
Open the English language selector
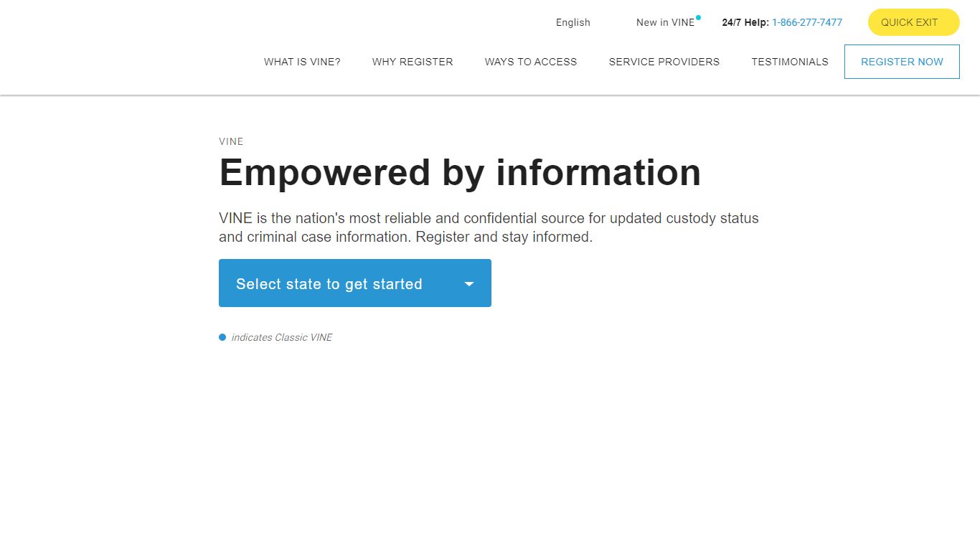[x=573, y=22]
